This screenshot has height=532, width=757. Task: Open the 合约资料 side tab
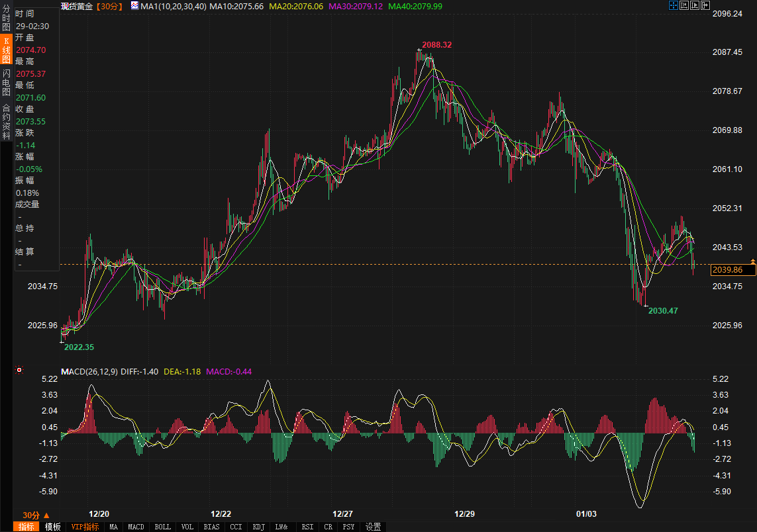click(6, 122)
